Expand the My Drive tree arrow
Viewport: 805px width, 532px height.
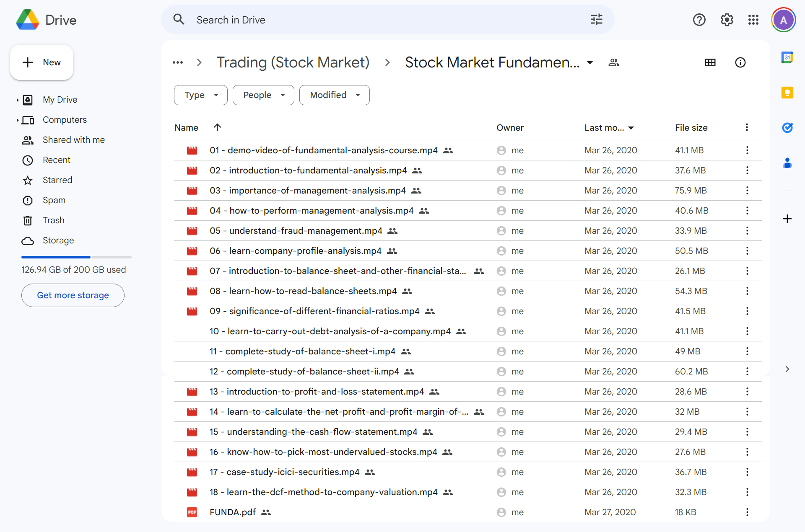(17, 100)
